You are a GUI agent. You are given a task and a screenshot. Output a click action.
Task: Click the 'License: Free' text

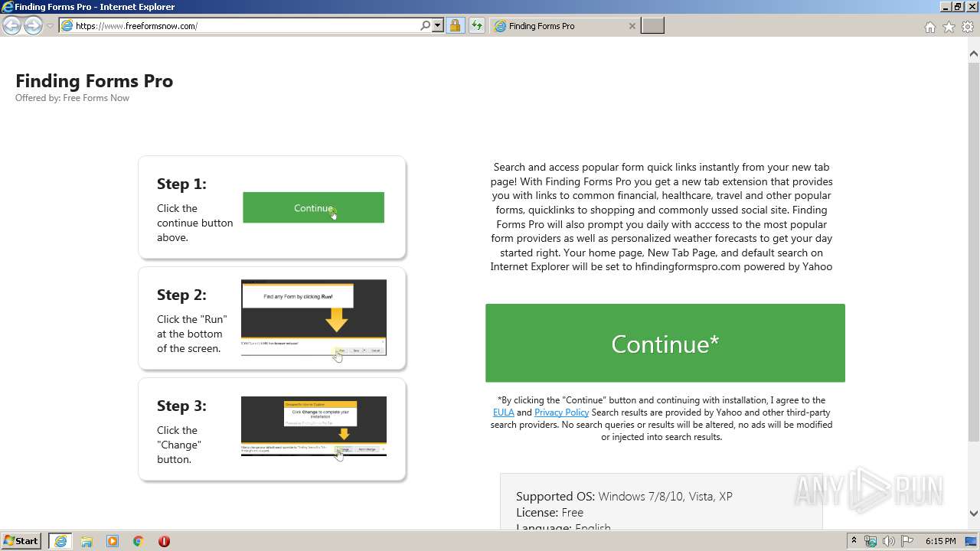[x=550, y=512]
